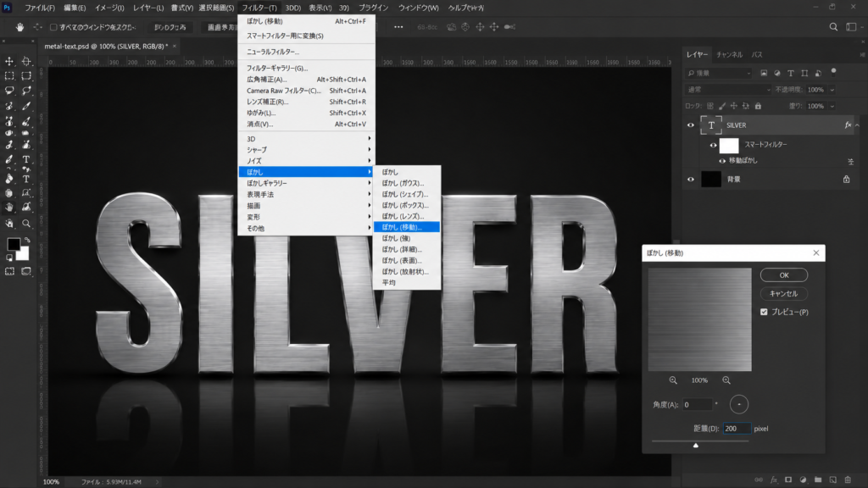The width and height of the screenshot is (868, 488).
Task: Click the zoom-out icon in blur preview
Action: point(673,380)
